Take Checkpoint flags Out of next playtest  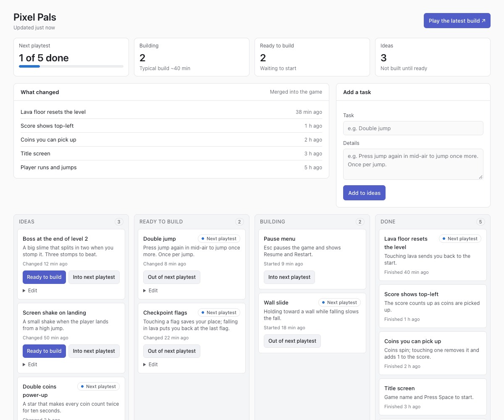tap(172, 351)
